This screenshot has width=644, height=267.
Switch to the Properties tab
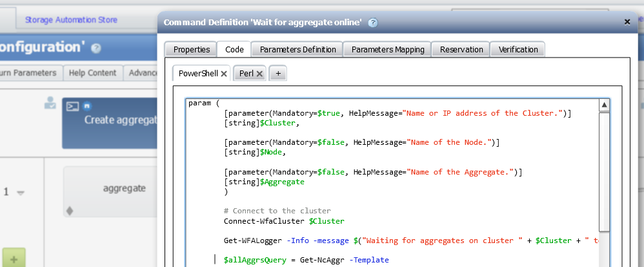point(192,49)
